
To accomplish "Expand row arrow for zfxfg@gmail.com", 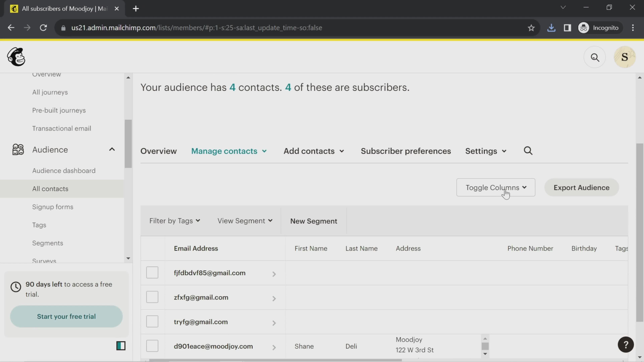I will point(274,299).
